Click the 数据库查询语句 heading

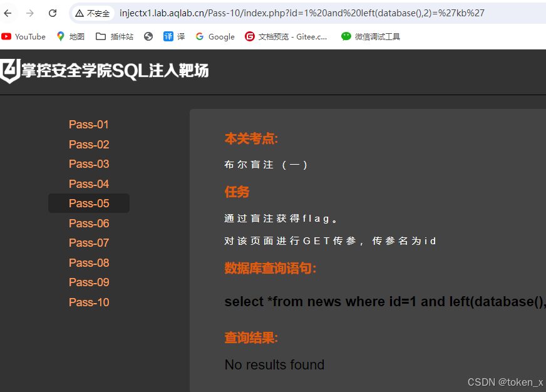270,268
